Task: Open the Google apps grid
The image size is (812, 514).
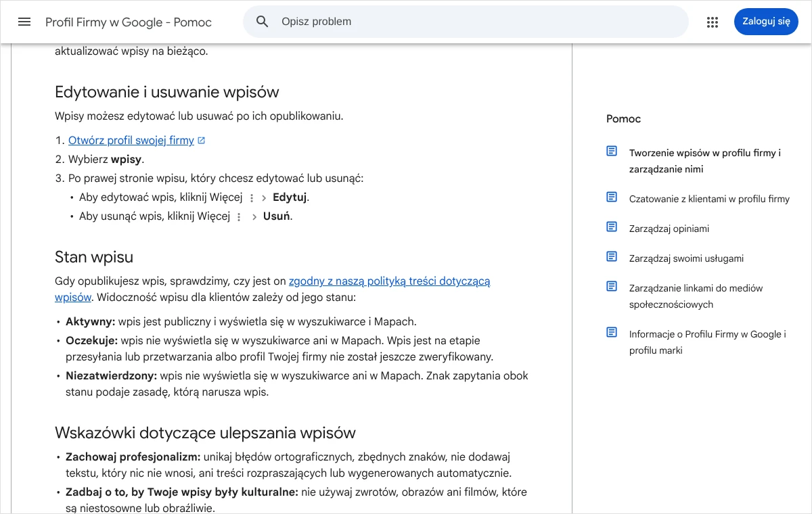Action: (712, 22)
